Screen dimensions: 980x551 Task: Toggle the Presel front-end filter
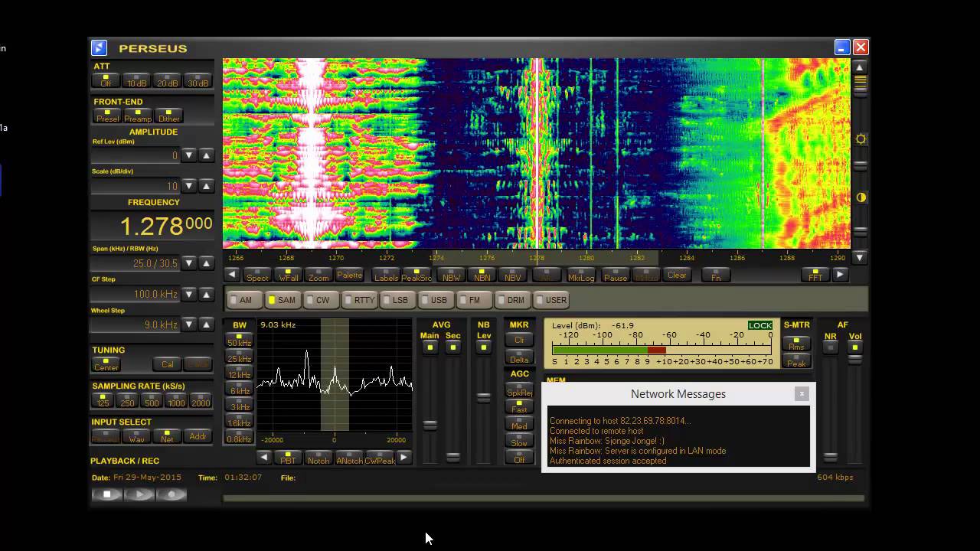pos(107,116)
